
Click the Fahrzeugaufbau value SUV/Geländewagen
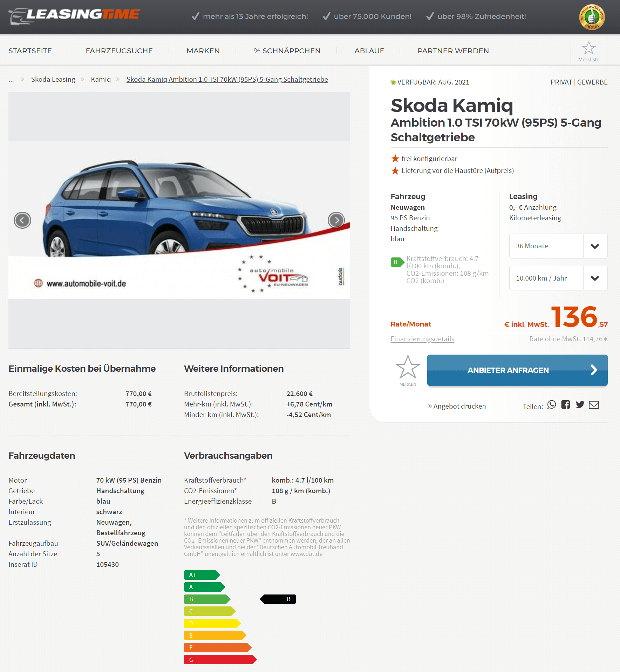click(x=127, y=543)
